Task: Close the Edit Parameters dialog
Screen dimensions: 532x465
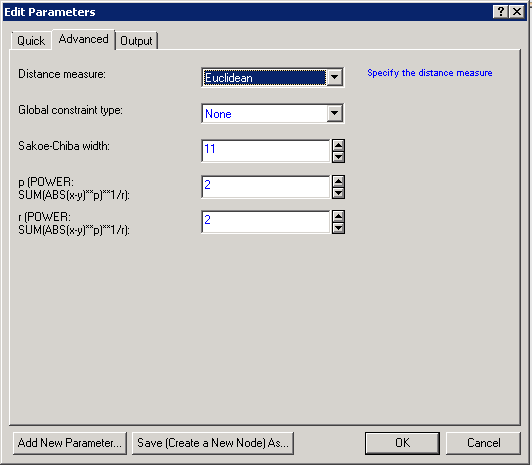Action: click(x=517, y=12)
